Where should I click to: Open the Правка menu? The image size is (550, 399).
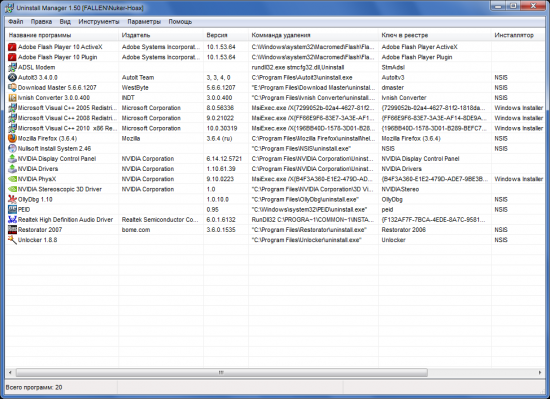41,22
